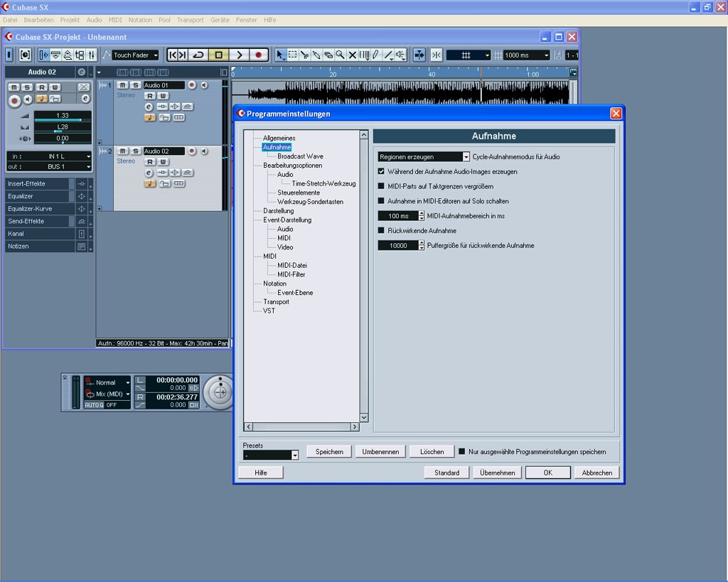Open the Datei menu
Image resolution: width=728 pixels, height=582 pixels.
[10, 20]
